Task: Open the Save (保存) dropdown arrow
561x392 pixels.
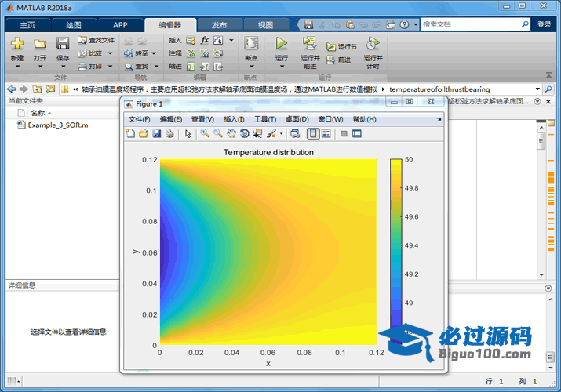Action: (x=63, y=67)
